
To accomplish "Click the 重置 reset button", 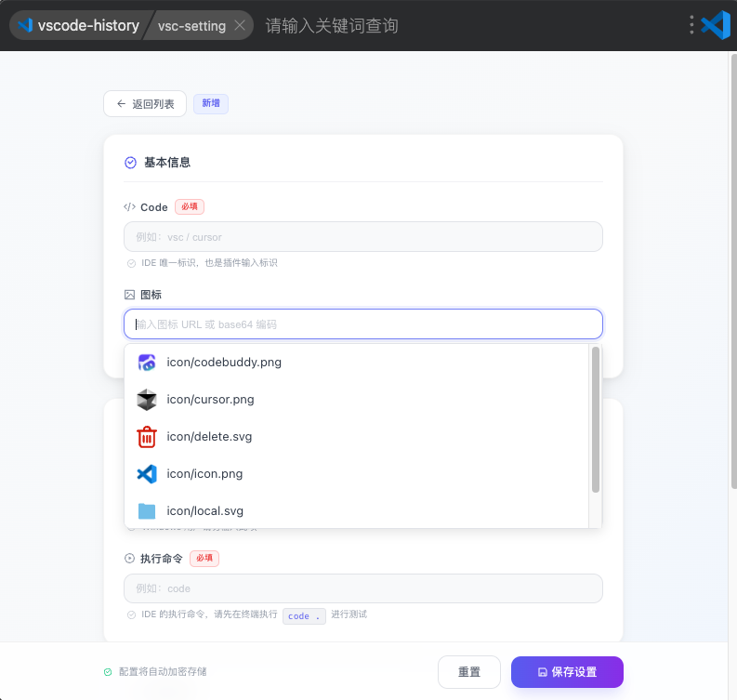I will [x=469, y=672].
